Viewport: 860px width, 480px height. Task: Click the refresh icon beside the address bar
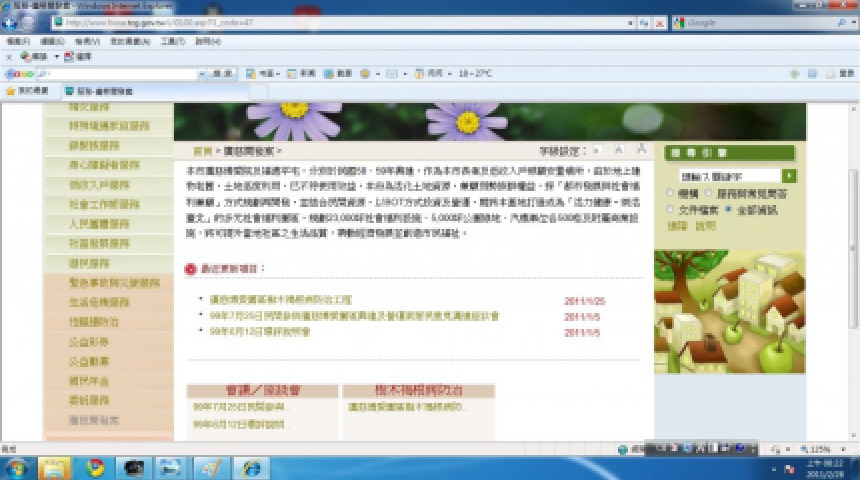644,22
